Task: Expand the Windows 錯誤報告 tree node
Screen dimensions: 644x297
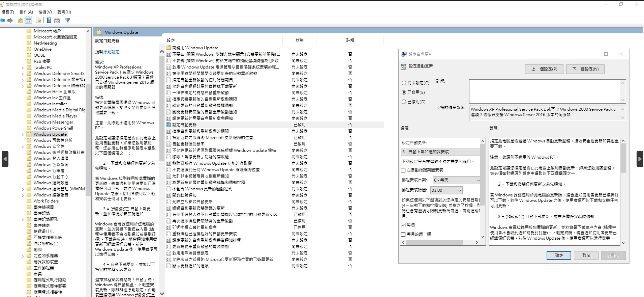Action: [23, 195]
